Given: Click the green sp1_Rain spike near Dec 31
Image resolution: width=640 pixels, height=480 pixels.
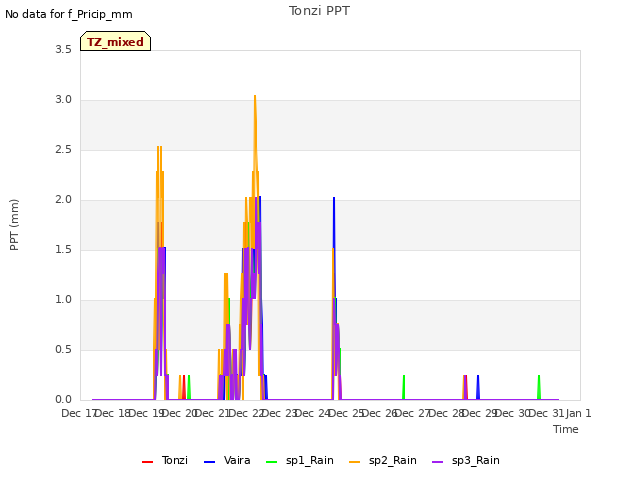Looking at the screenshot, I should (x=539, y=387).
